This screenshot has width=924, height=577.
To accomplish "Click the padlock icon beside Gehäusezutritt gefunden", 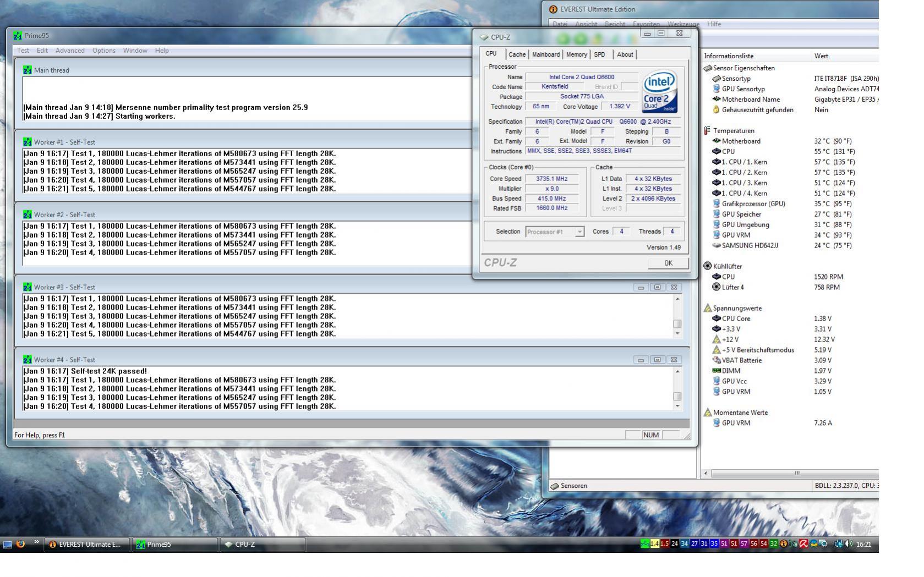I will pyautogui.click(x=717, y=109).
